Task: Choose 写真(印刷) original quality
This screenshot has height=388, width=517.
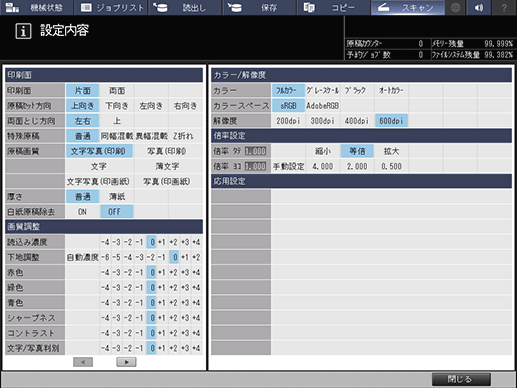Action: point(168,151)
